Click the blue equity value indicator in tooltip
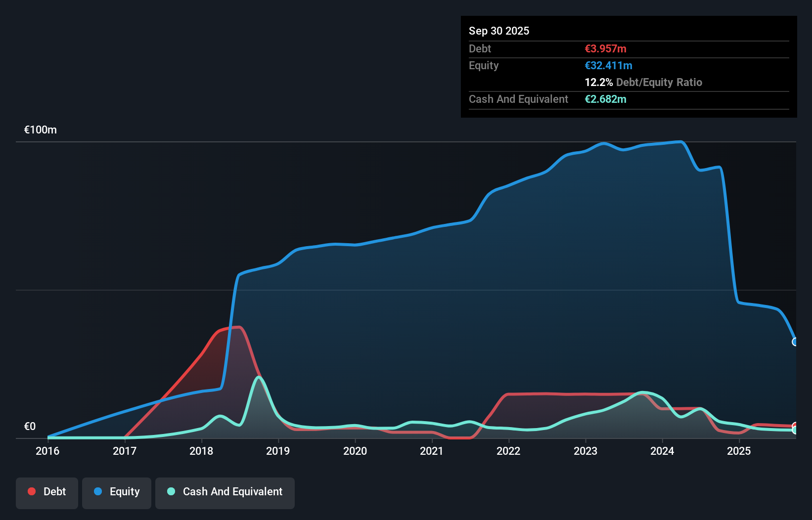The width and height of the screenshot is (812, 520). pos(609,65)
